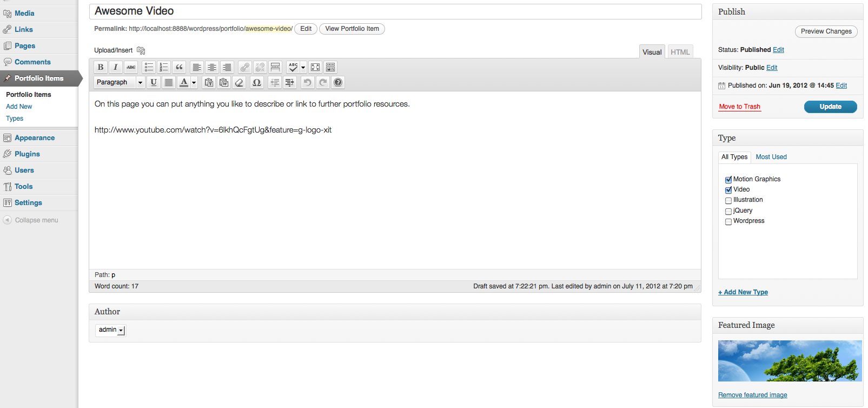Toggle bold formatting in editor toolbar

[x=101, y=67]
